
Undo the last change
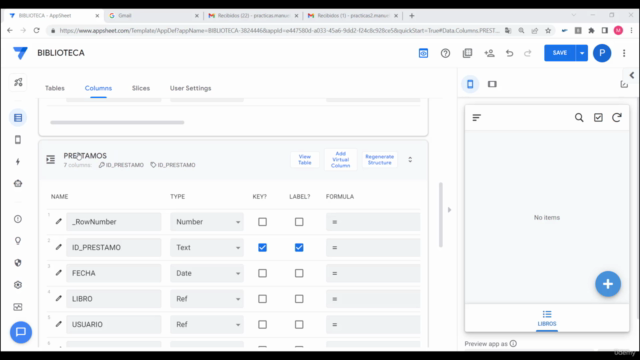pos(509,53)
